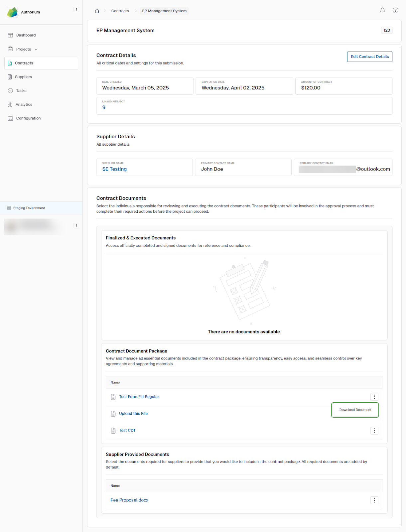Select Download Document from the popup menu

point(355,410)
